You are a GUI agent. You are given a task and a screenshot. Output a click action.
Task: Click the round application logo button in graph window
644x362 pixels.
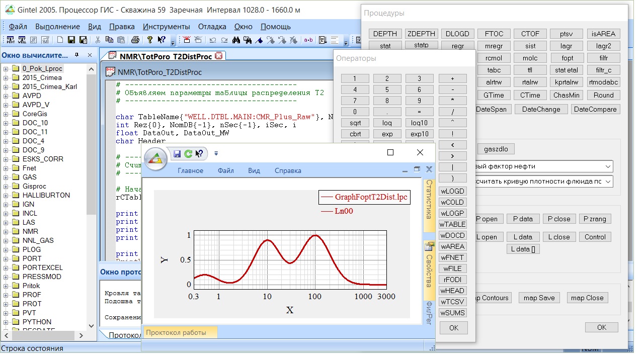pos(155,159)
